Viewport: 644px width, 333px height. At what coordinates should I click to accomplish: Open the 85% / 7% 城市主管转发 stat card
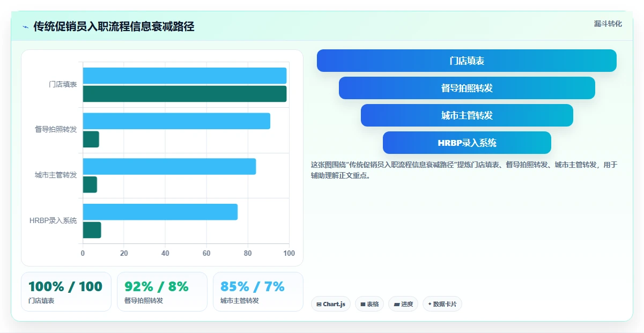coord(258,292)
